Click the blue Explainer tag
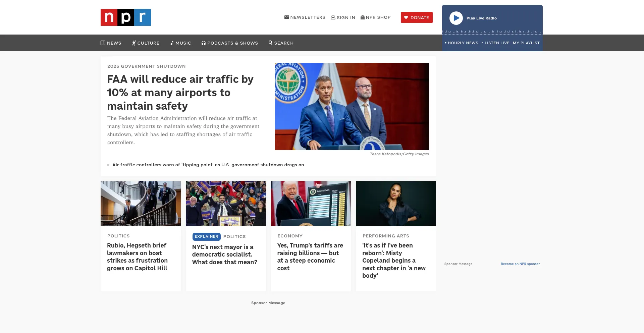The image size is (644, 333). [x=206, y=236]
